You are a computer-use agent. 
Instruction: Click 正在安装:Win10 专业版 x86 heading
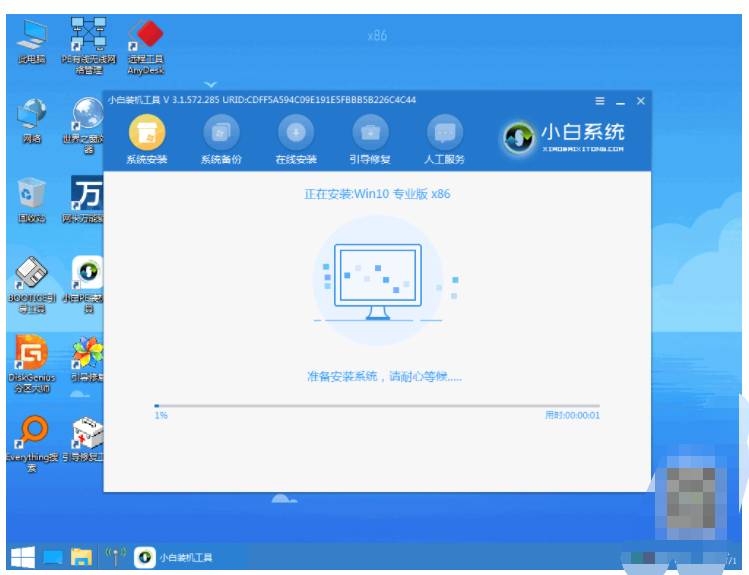(x=377, y=194)
